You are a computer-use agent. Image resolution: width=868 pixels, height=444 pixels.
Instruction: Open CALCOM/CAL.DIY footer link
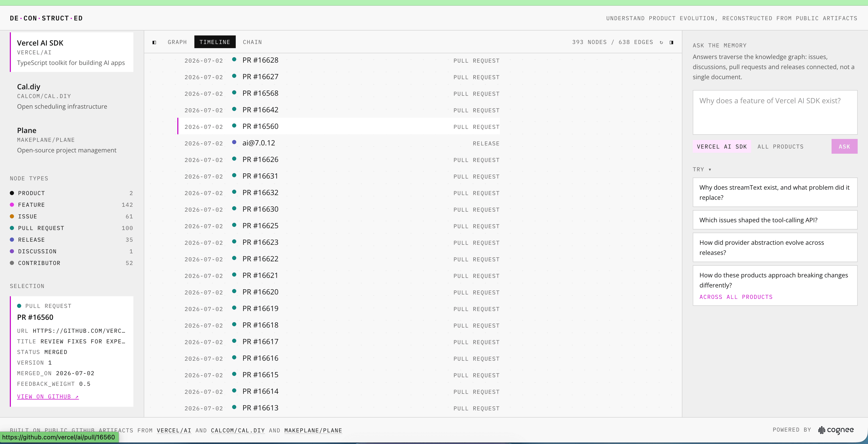(238, 431)
